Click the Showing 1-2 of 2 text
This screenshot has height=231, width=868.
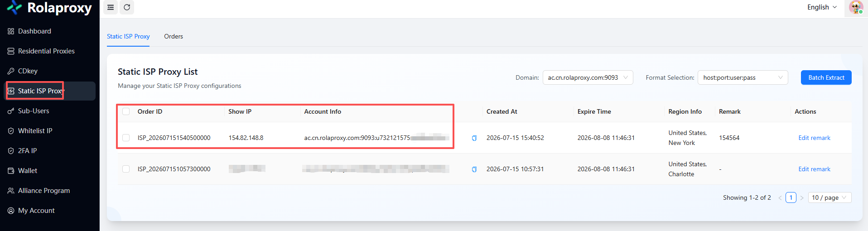pos(747,197)
